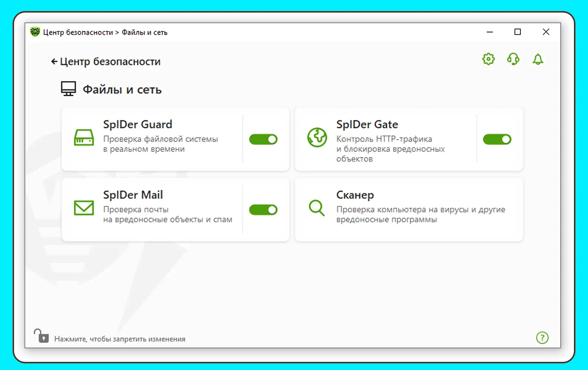Screen dimensions: 588x370
Task: Open settings via the gear icon
Action: [x=488, y=59]
